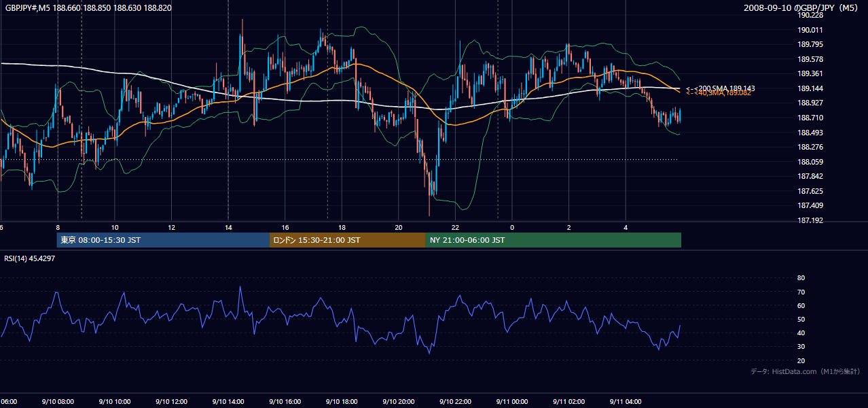
Task: Click price axis label 187.409
Action: click(810, 205)
